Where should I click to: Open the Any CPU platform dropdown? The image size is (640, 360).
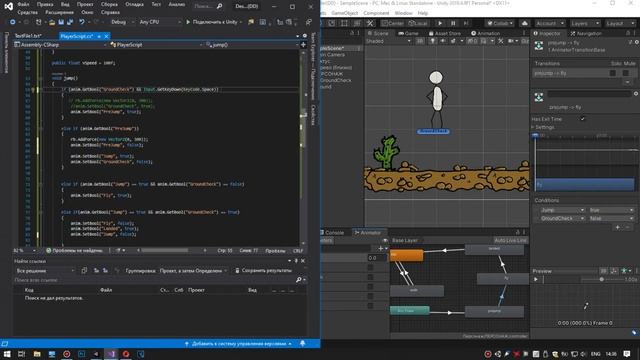159,22
